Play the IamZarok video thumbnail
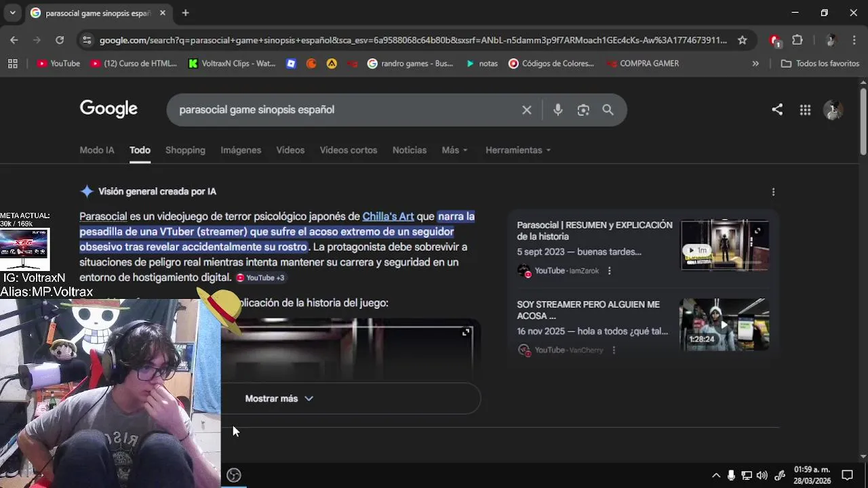The width and height of the screenshot is (868, 488). (725, 245)
